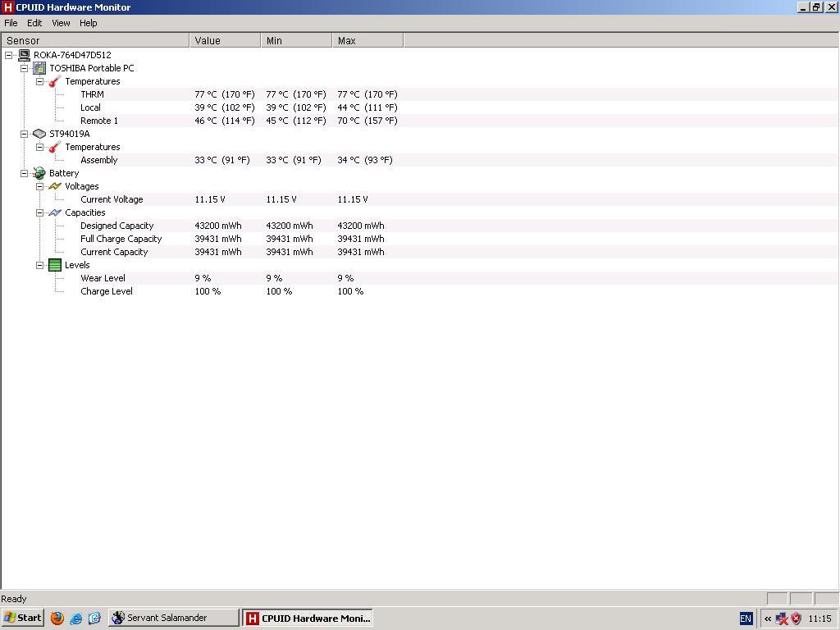Open the Help menu
This screenshot has height=630, width=840.
click(x=89, y=23)
